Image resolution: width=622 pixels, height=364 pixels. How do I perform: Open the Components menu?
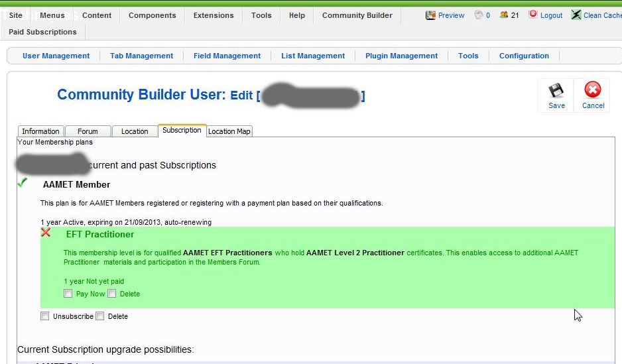coord(153,15)
